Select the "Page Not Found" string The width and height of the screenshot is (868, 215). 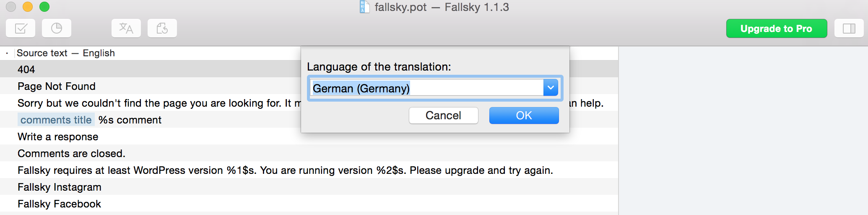(x=57, y=86)
